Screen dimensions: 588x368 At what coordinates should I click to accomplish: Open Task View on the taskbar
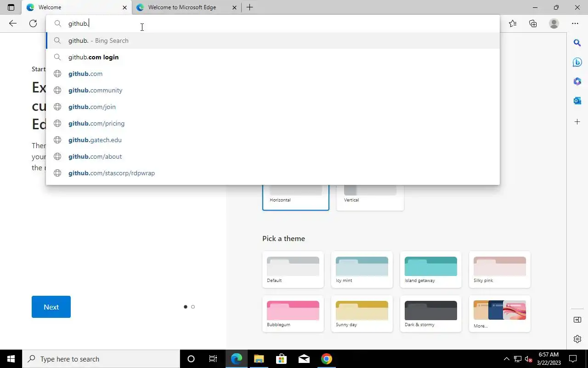pos(213,359)
